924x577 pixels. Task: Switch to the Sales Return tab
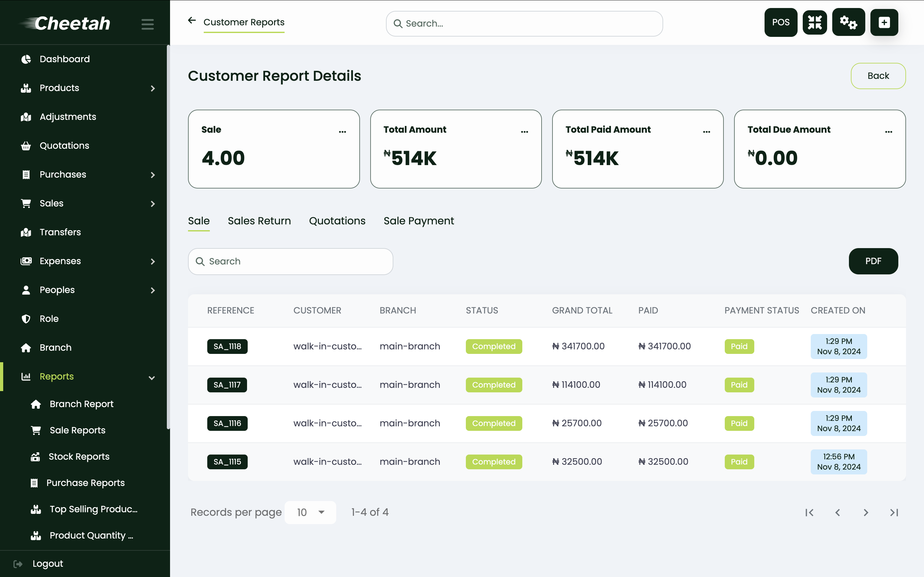[259, 221]
